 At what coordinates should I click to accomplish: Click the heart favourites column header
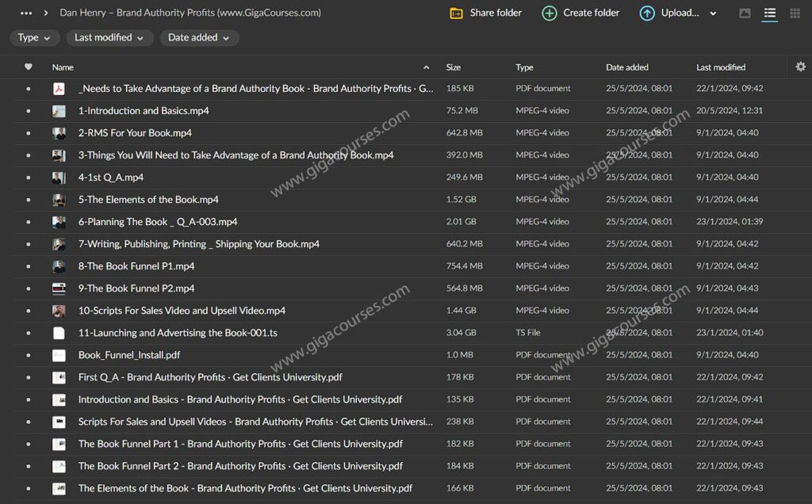[x=29, y=67]
